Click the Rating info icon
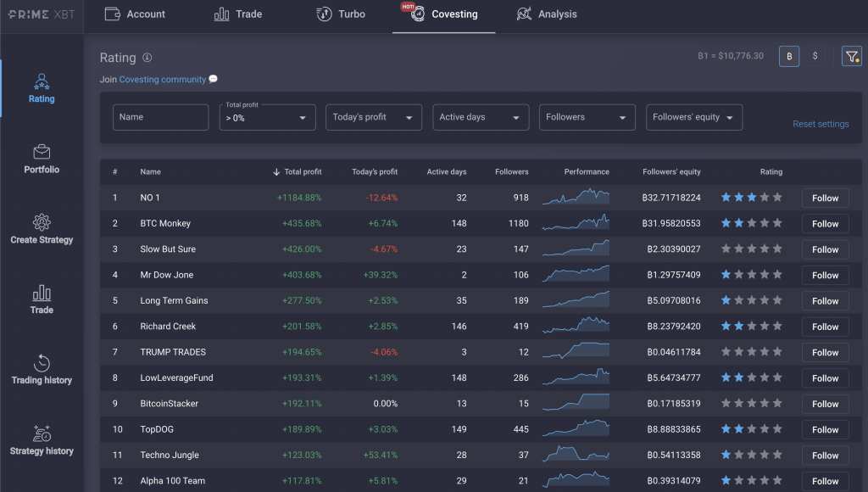This screenshot has height=492, width=868. click(148, 58)
